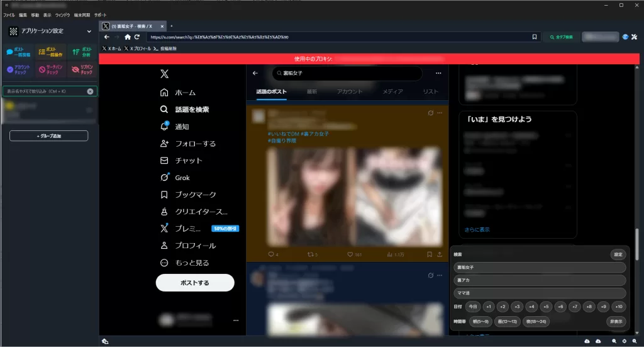The height and width of the screenshot is (347, 644).
Task: Select the 夜(18〜24) time chip
Action: click(536, 322)
